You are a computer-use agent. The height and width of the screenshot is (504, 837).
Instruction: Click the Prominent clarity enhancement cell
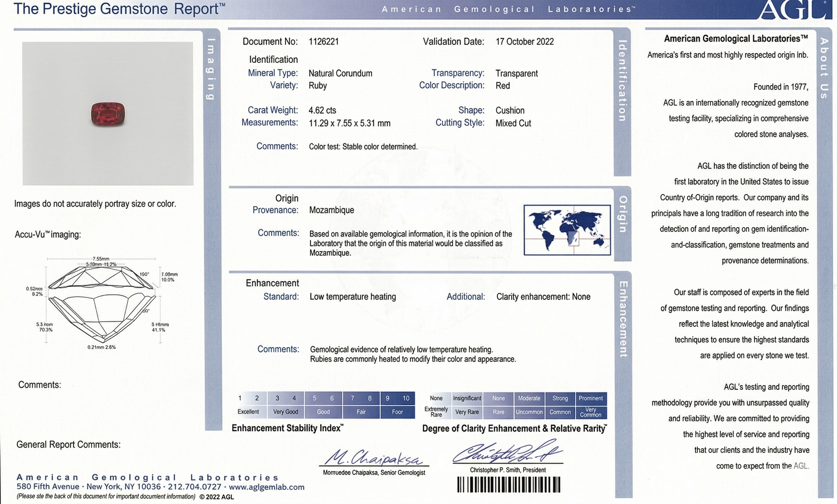(591, 398)
